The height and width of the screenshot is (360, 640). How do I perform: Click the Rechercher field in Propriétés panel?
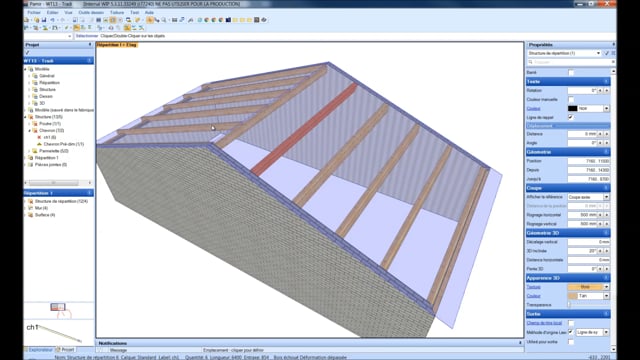click(570, 62)
